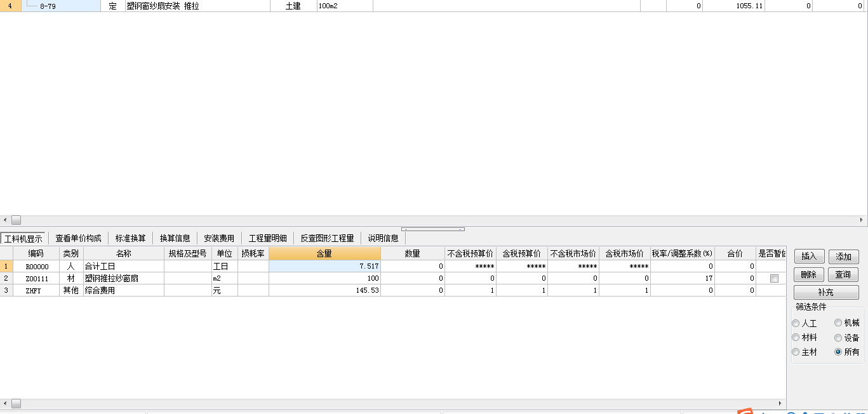Select the 8-79 code cell

coord(61,6)
